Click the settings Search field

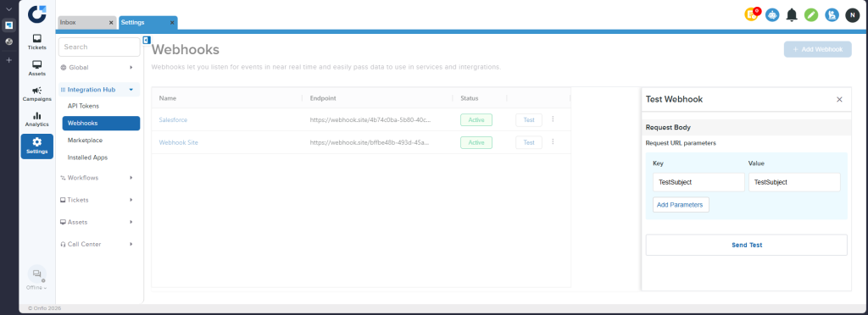(99, 47)
